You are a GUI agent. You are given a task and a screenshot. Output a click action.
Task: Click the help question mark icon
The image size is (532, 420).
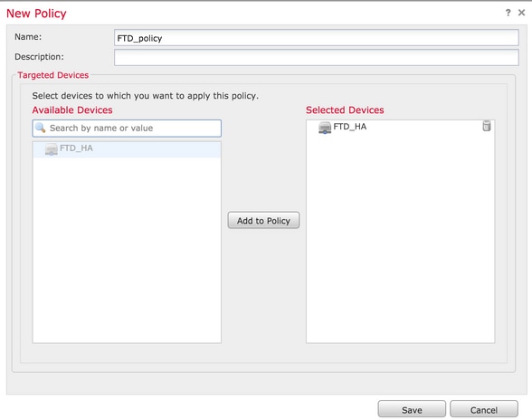point(508,13)
